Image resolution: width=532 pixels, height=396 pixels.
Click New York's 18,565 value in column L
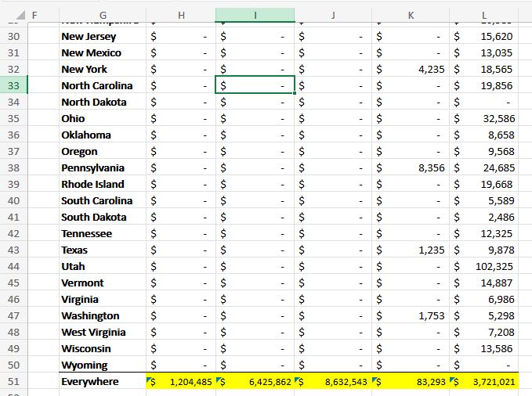point(484,69)
